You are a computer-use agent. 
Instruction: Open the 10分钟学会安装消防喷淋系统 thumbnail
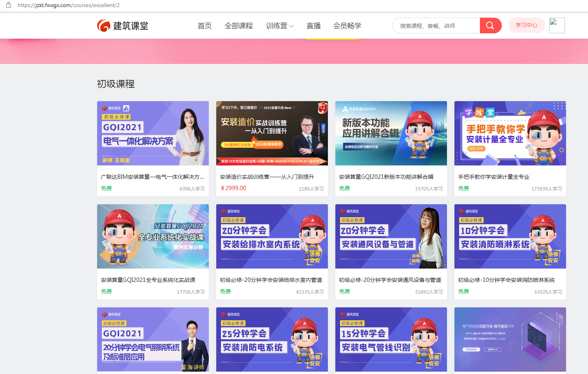pyautogui.click(x=510, y=236)
